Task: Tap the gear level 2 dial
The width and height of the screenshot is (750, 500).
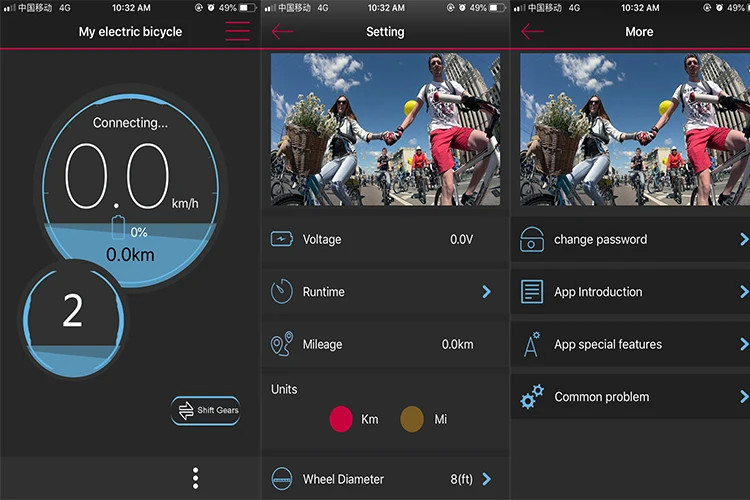Action: click(73, 320)
